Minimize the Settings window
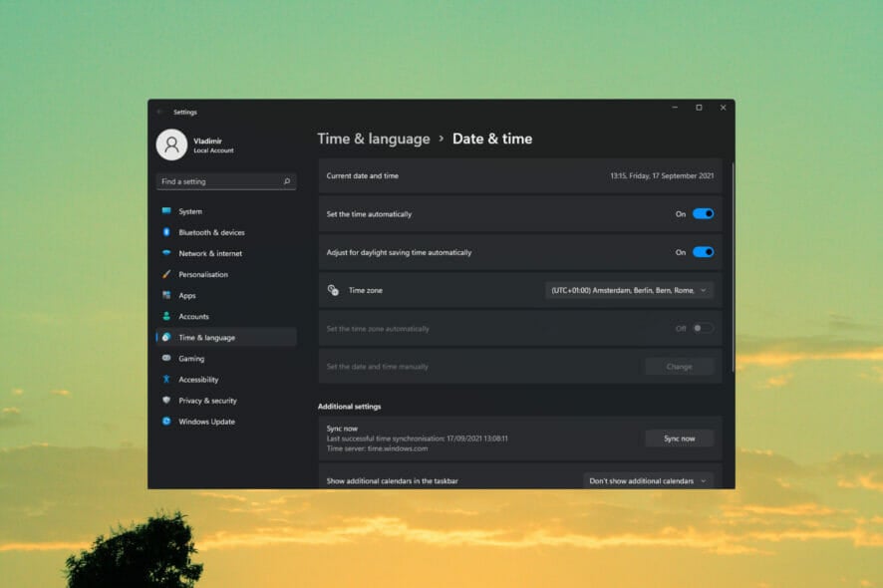 (x=675, y=107)
